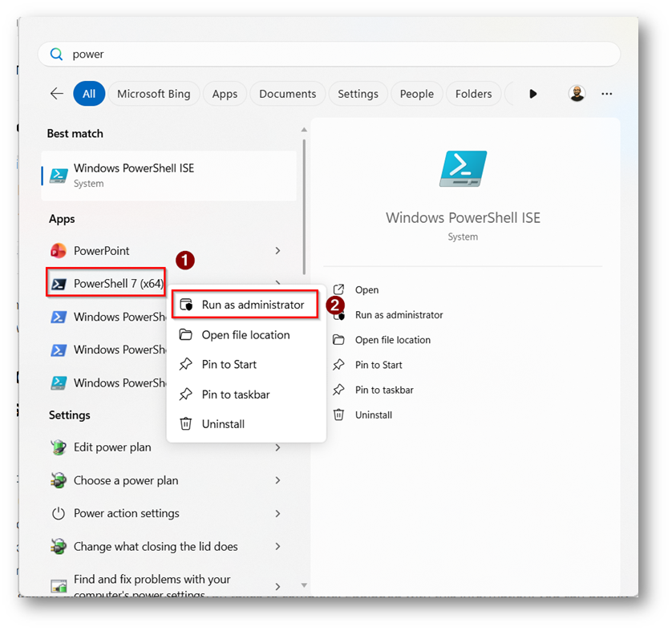Open Windows PowerShell ISE best match
The image size is (672, 631).
(x=169, y=176)
